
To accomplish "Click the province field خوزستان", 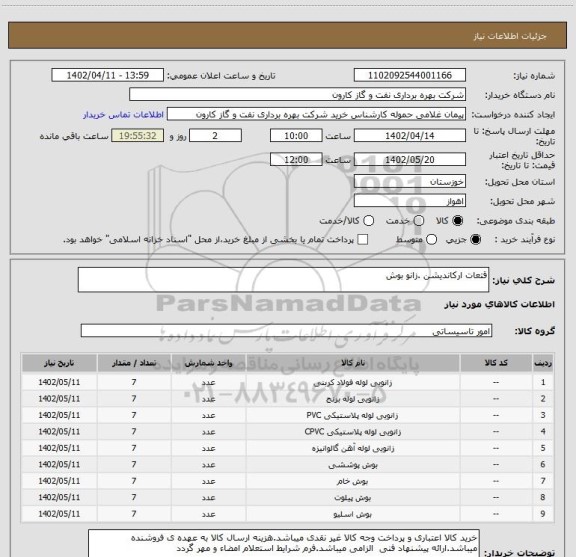I will coord(410,182).
